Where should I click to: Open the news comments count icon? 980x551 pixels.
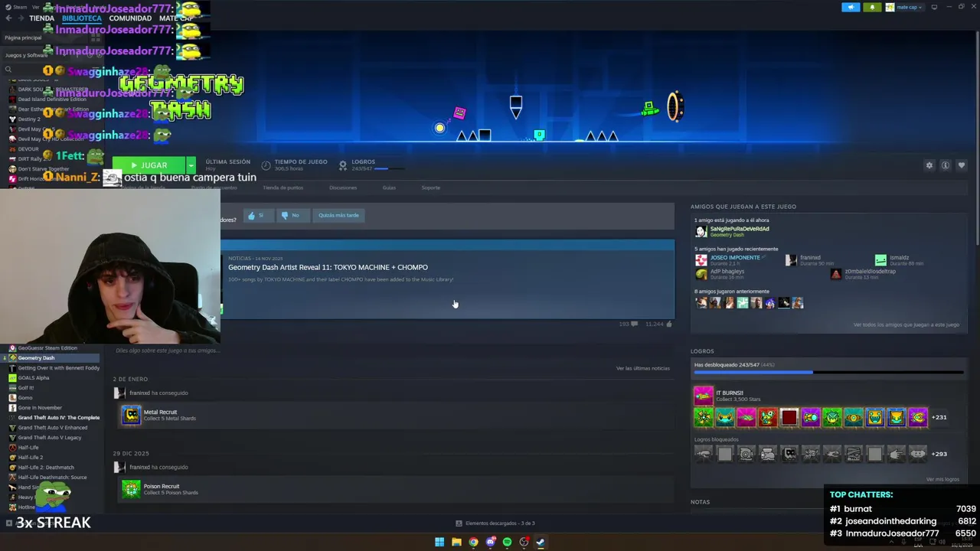click(x=634, y=324)
